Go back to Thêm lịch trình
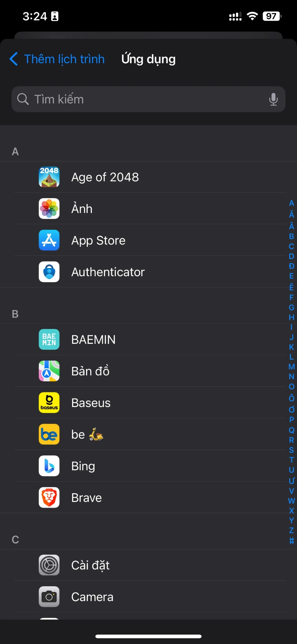Viewport: 297px width, 644px height. click(64, 59)
